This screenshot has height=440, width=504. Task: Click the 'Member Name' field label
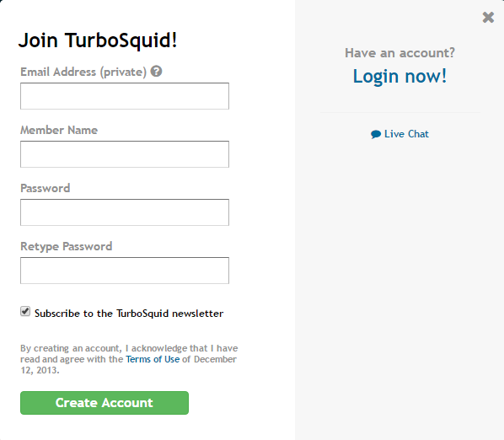(59, 130)
